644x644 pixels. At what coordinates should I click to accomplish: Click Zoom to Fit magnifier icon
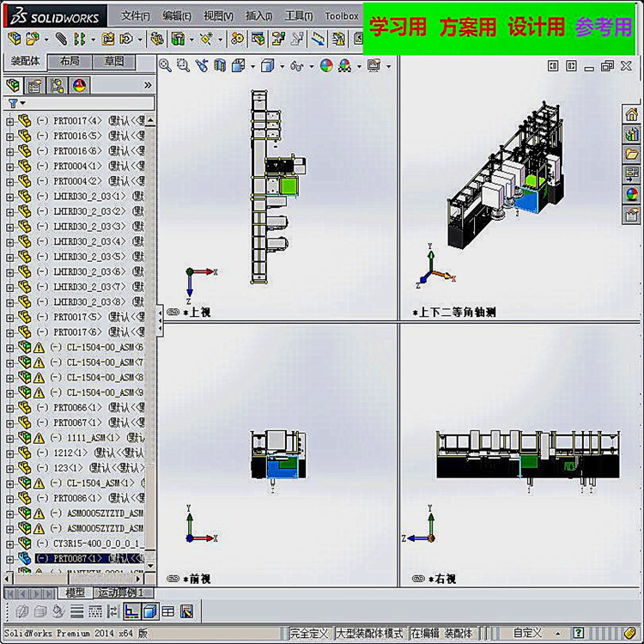tap(165, 66)
